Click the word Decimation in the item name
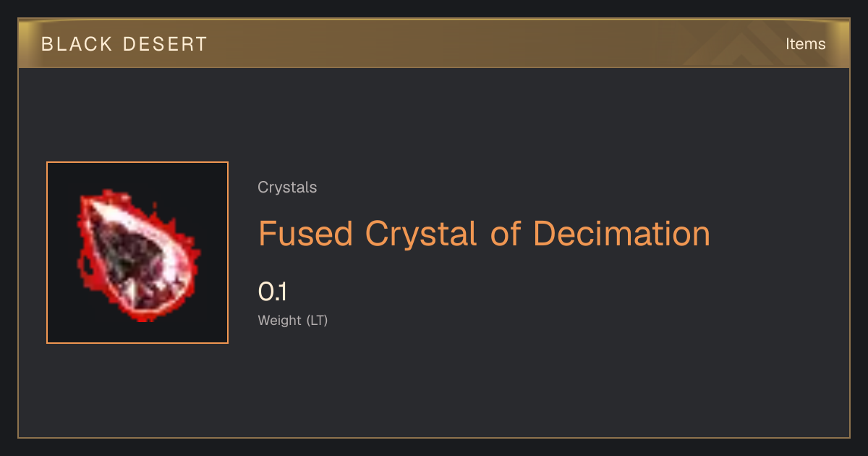 (621, 234)
